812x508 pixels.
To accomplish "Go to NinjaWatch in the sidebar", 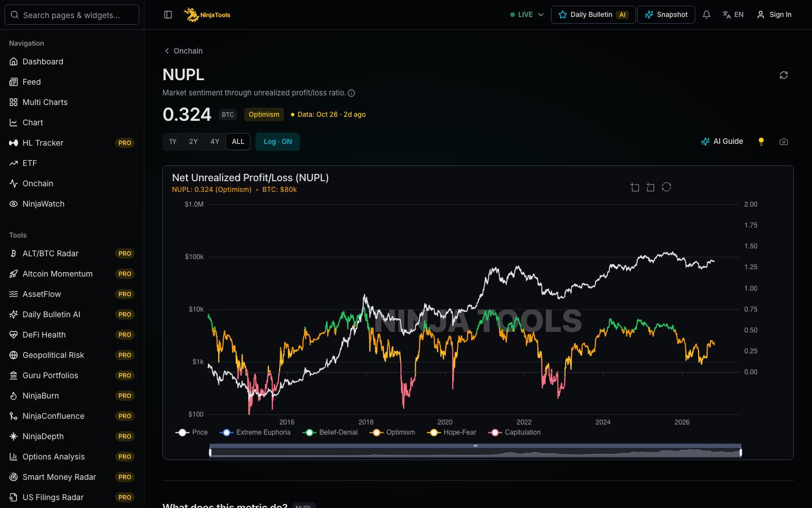I will pos(72,204).
